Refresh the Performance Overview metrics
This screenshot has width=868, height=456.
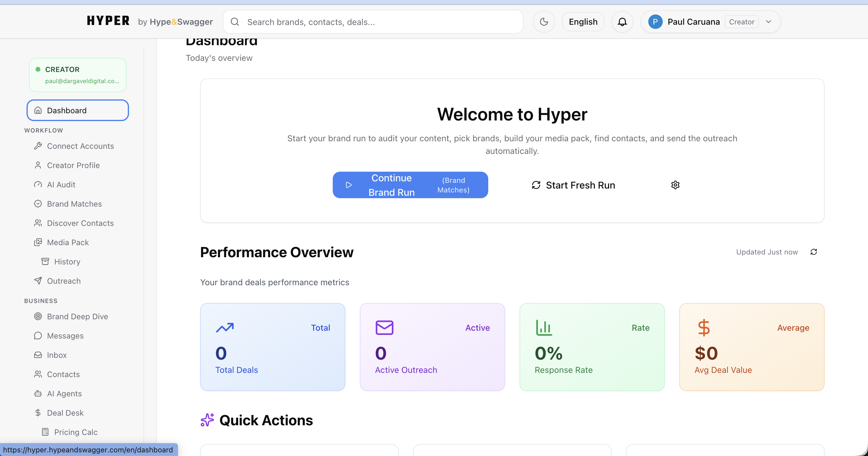pos(814,252)
